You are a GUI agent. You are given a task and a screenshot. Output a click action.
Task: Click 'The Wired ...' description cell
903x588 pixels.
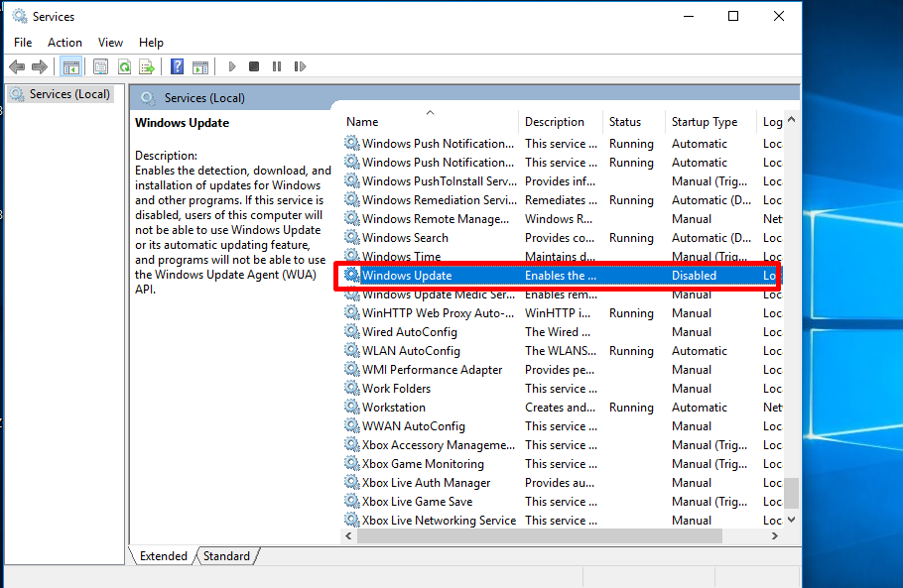tap(558, 331)
